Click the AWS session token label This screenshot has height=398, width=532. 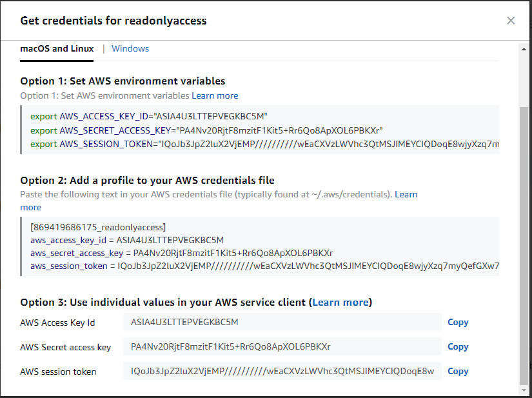tap(58, 372)
